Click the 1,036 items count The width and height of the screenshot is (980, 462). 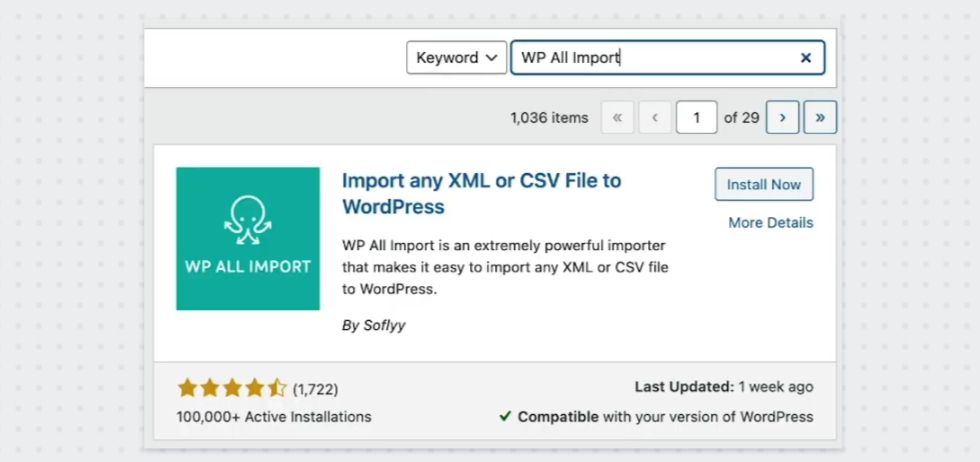tap(549, 118)
